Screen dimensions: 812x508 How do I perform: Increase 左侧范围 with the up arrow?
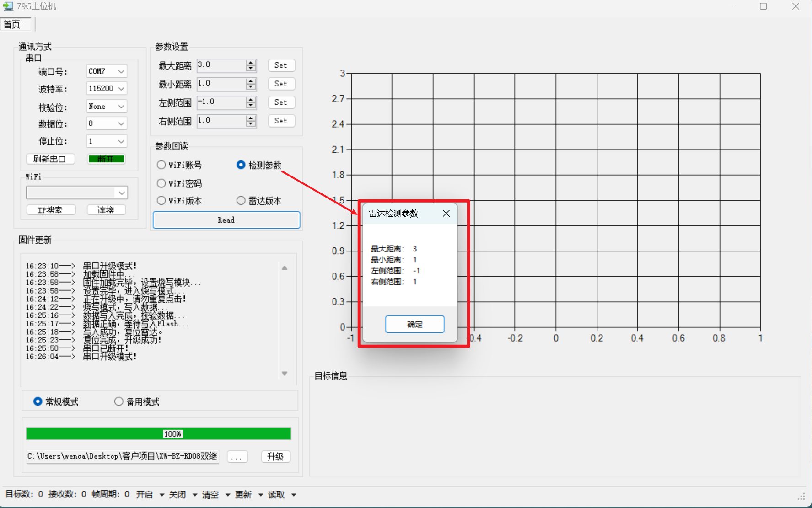coord(251,100)
